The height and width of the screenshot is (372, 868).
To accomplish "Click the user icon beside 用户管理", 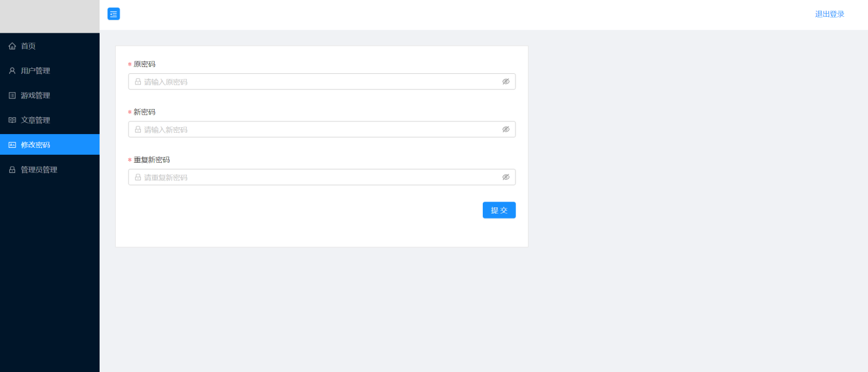I will click(x=12, y=71).
